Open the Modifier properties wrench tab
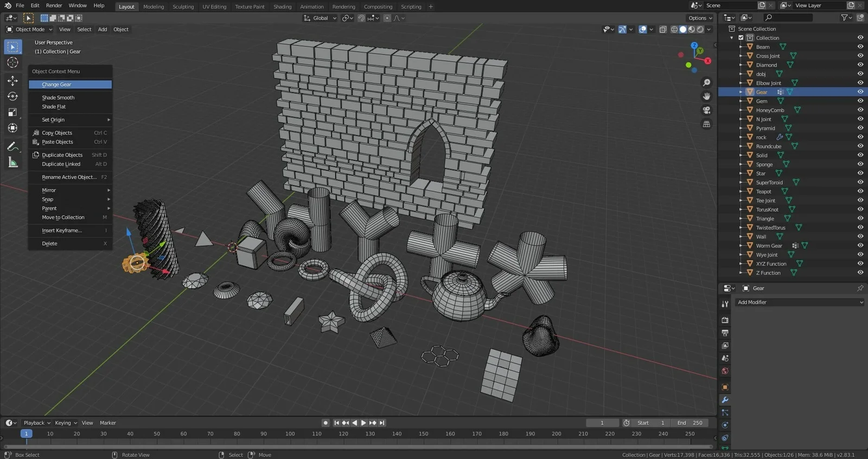This screenshot has height=459, width=868. click(725, 400)
